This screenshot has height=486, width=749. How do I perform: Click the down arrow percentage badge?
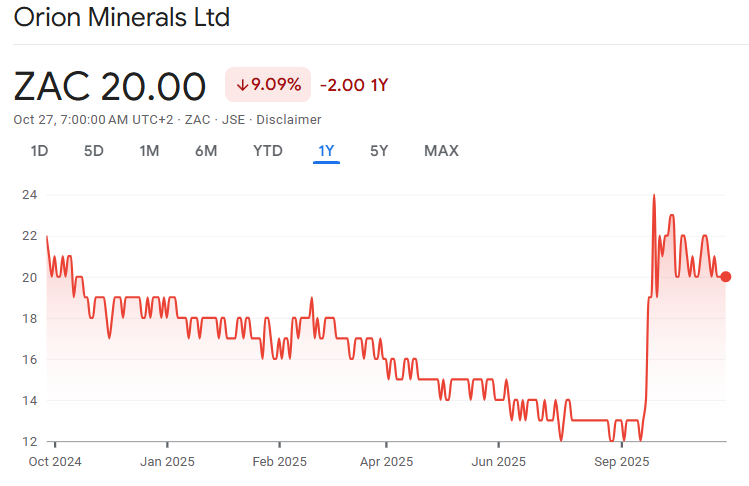pyautogui.click(x=268, y=85)
